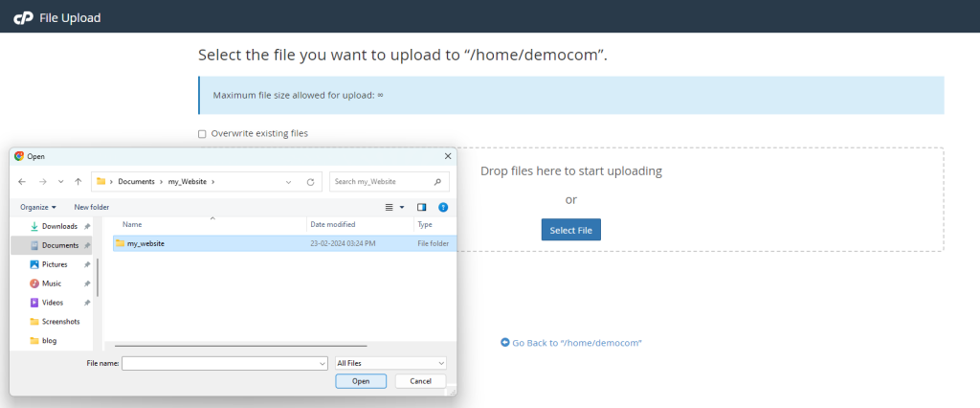Open recent locations dropdown arrow

(60, 182)
